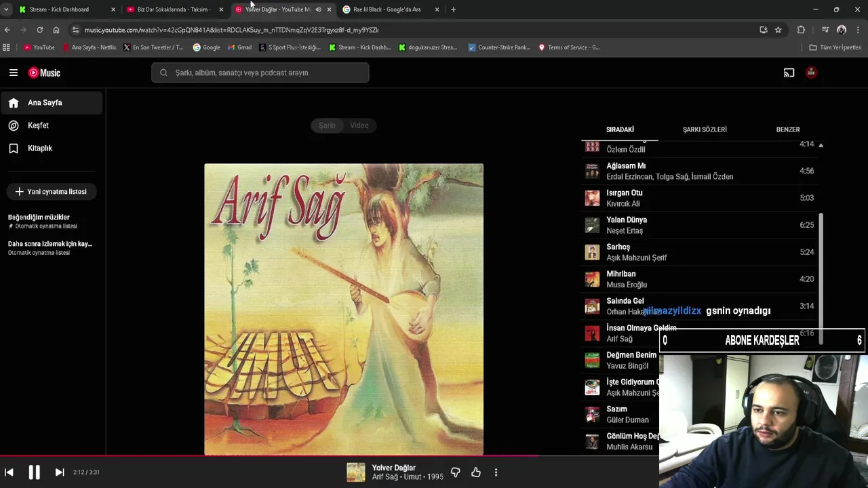The image size is (868, 488).
Task: Open the Arif Sağ artist link in player bar
Action: click(x=384, y=477)
